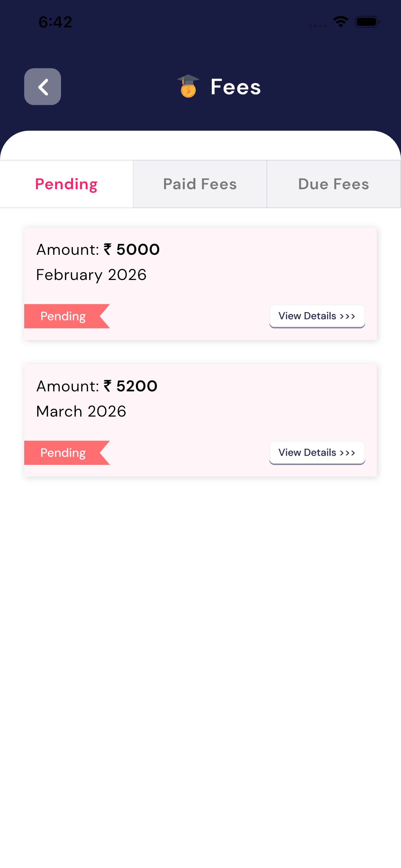This screenshot has width=401, height=868.
Task: Select the Due Fees tab
Action: point(334,184)
